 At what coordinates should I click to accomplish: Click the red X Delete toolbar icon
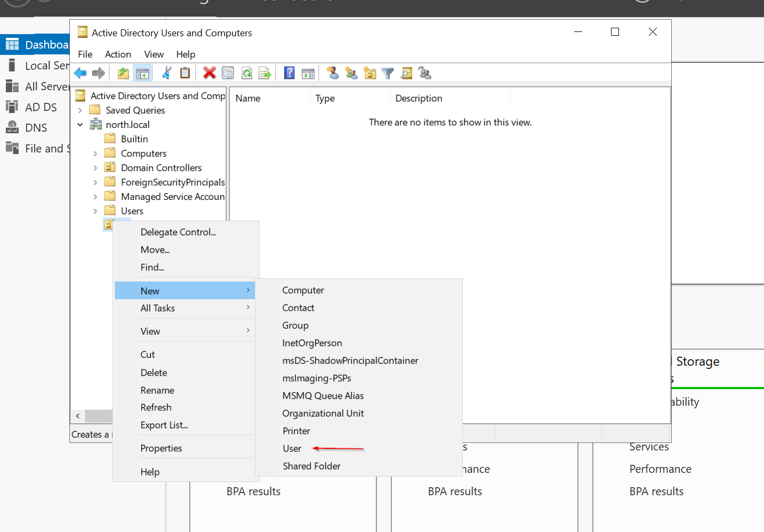(210, 73)
